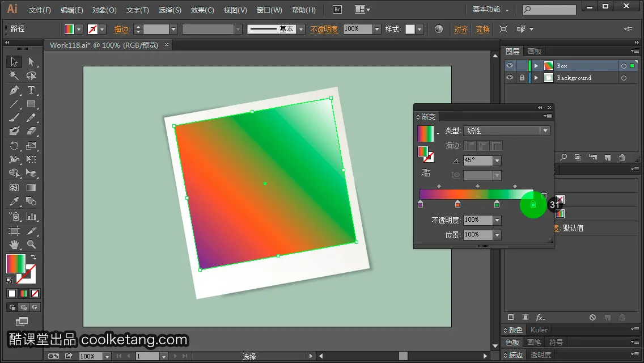This screenshot has width=644, height=363.
Task: Select the Type tool
Action: tap(31, 90)
